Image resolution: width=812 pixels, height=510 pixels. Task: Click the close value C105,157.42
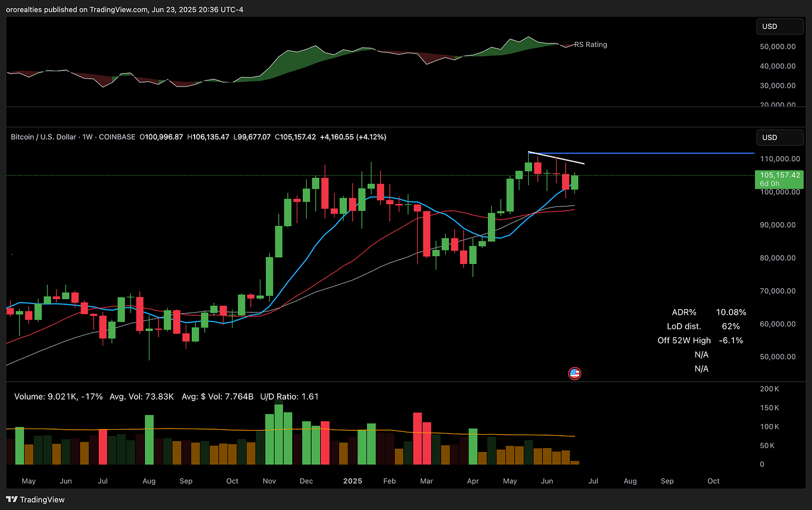pyautogui.click(x=296, y=137)
